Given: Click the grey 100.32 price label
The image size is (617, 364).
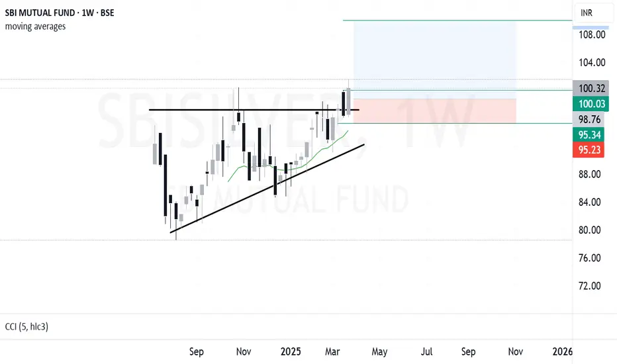Looking at the screenshot, I should (591, 88).
